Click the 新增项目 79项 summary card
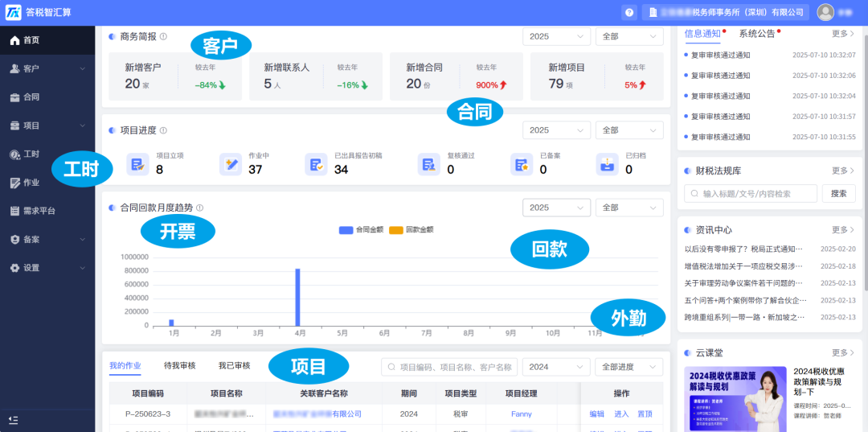868x432 pixels. [596, 76]
